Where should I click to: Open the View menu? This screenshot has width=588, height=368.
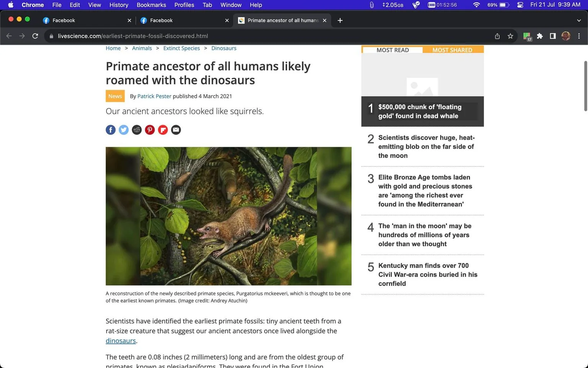(x=95, y=5)
